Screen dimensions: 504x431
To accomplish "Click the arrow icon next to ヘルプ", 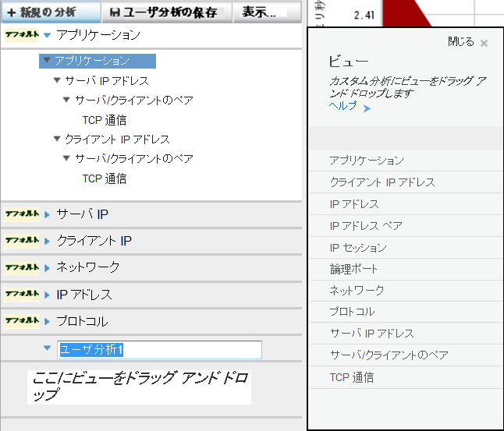I will pos(367,109).
